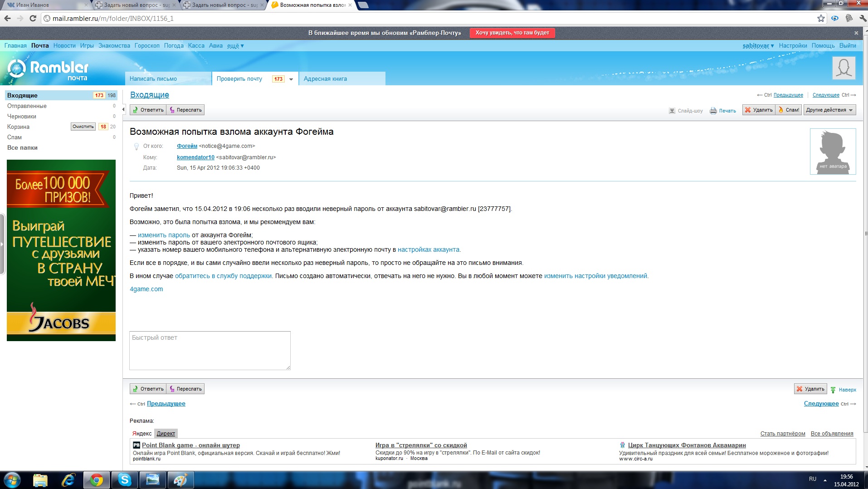
Task: Open the Jacobs prize advertisement banner
Action: click(x=61, y=250)
